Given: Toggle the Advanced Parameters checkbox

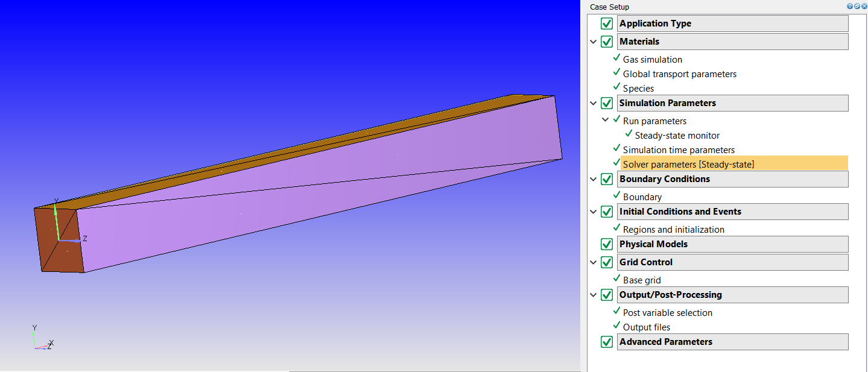Looking at the screenshot, I should [606, 341].
